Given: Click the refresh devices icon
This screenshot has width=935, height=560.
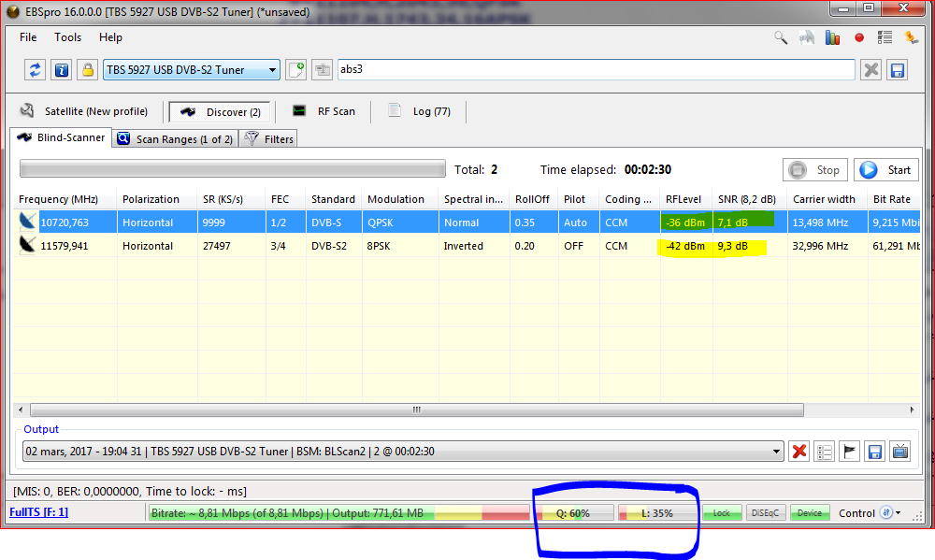Looking at the screenshot, I should [x=36, y=70].
